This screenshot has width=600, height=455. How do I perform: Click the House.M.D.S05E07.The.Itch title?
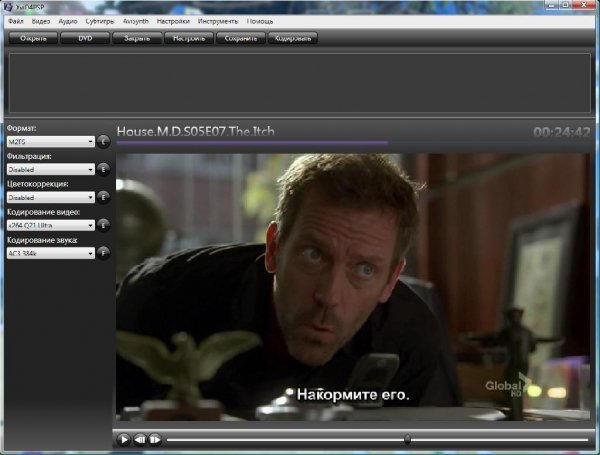point(196,131)
